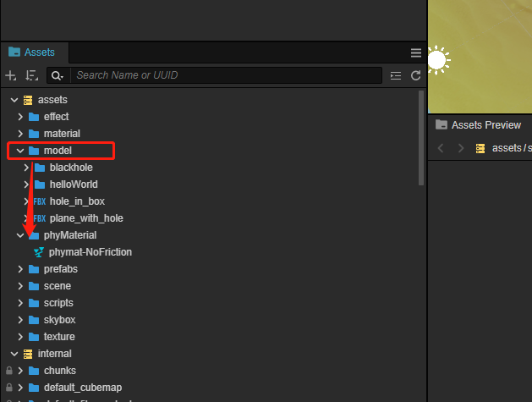This screenshot has width=532, height=402.
Task: Expand the scene folder
Action: click(20, 286)
